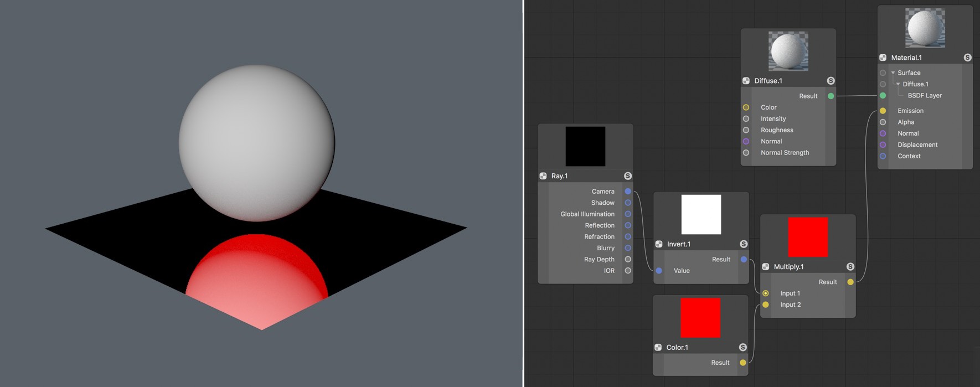Click the solo S icon on Ray.1 node

pyautogui.click(x=628, y=176)
